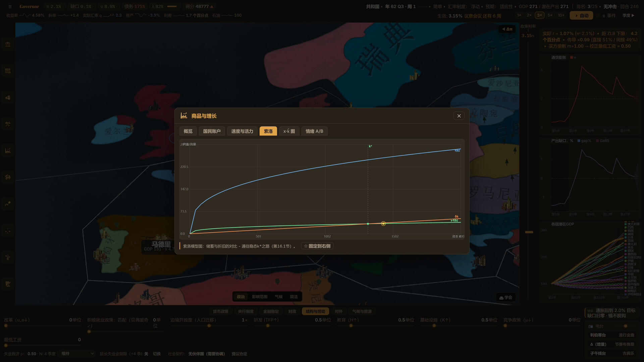644x362 pixels.
Task: Set game speed to 1×
Action: pos(519,15)
